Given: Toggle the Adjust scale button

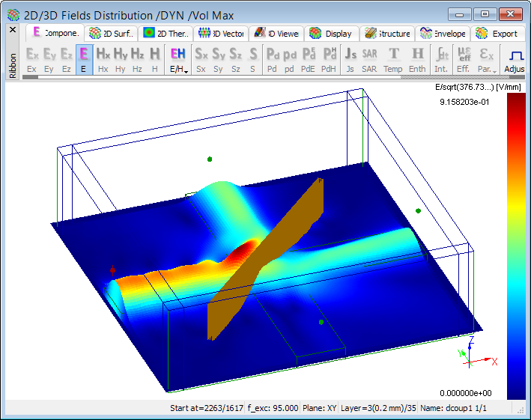Looking at the screenshot, I should [x=515, y=59].
